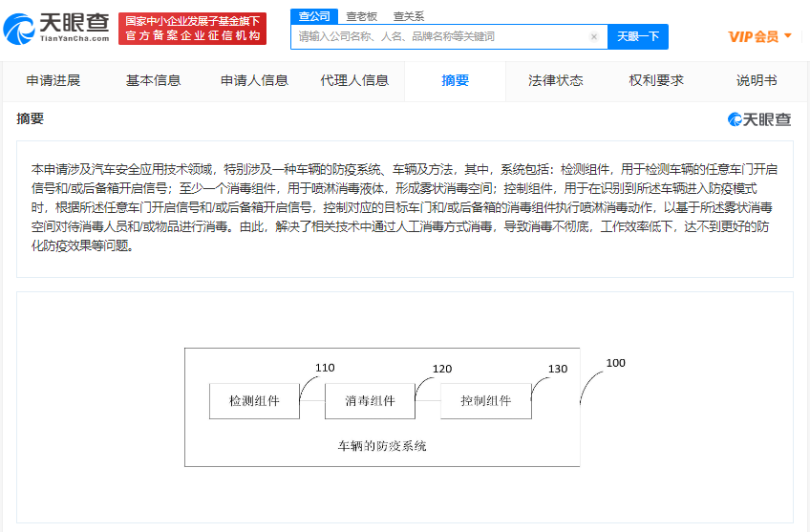Image resolution: width=810 pixels, height=532 pixels.
Task: Switch to the 查公司 search tab
Action: (x=314, y=16)
